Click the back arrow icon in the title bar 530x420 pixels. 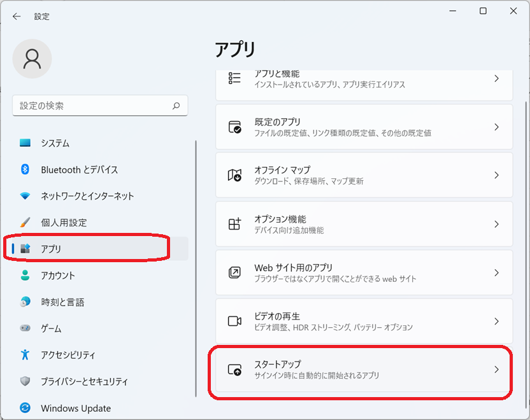17,16
